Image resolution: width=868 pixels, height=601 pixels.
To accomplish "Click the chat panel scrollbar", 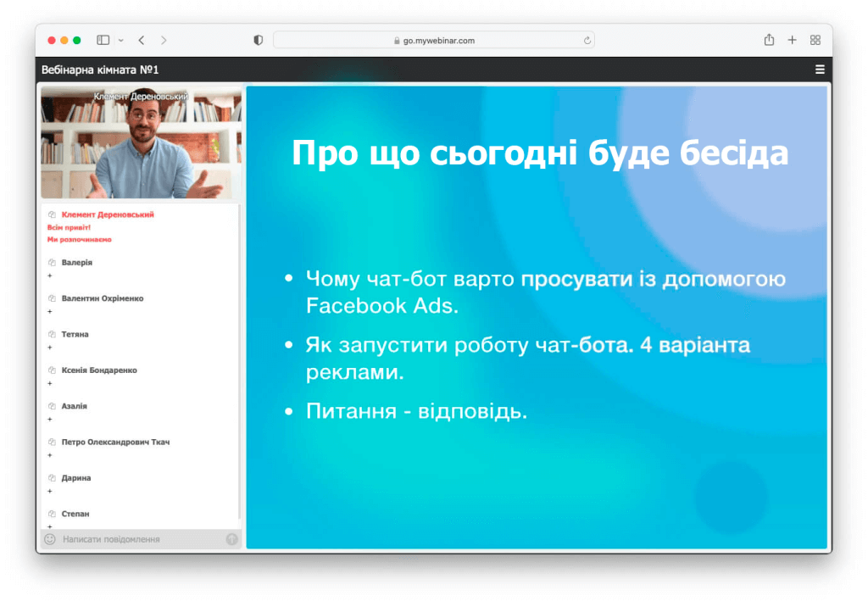I will (x=239, y=363).
